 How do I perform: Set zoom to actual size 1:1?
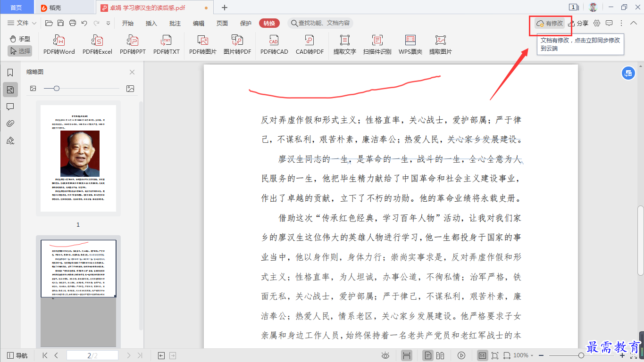[483, 355]
